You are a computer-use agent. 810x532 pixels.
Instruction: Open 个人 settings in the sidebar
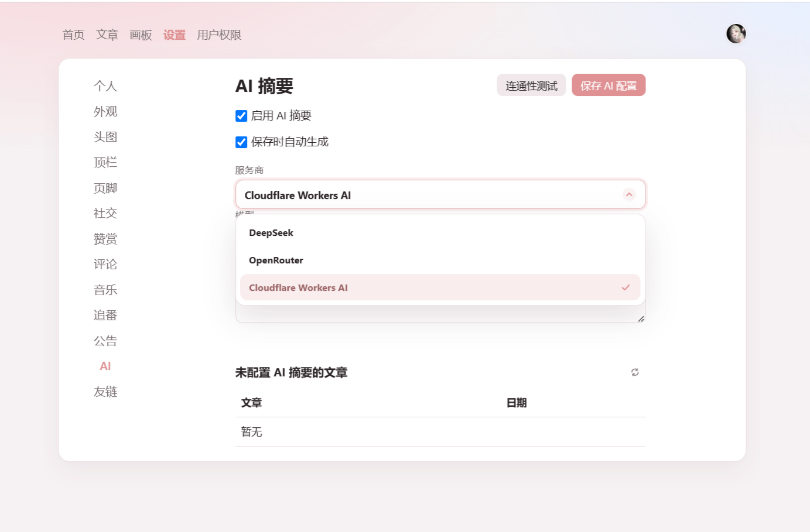pyautogui.click(x=105, y=86)
